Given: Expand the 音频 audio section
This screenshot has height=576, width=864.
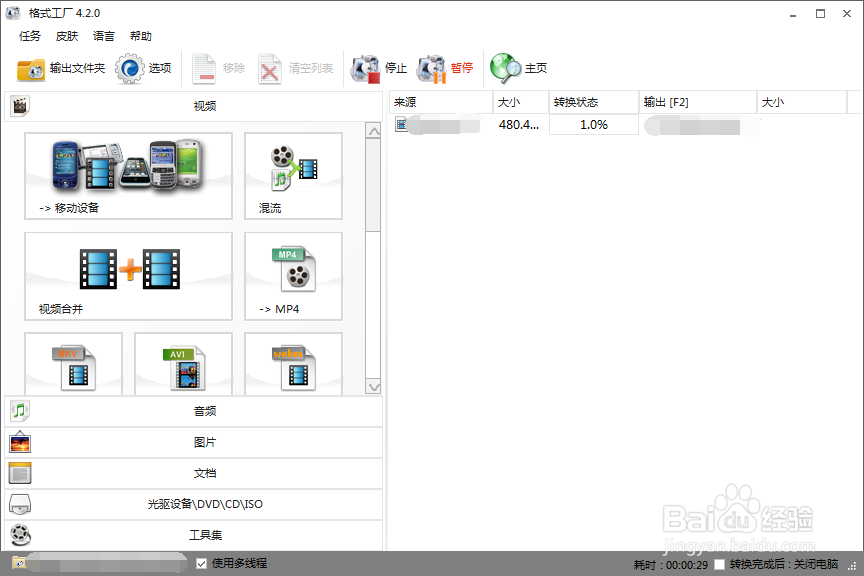Looking at the screenshot, I should (193, 411).
